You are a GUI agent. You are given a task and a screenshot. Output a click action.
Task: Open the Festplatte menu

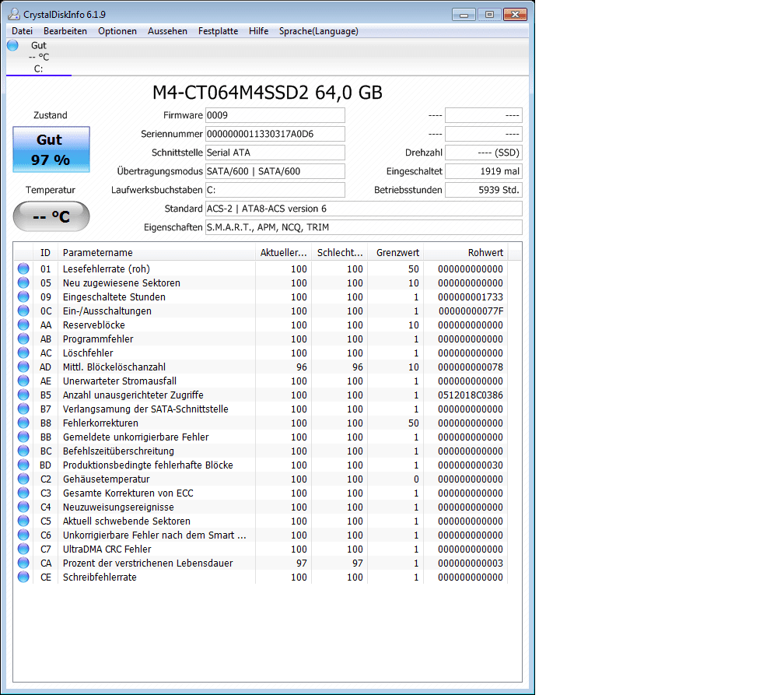coord(218,31)
